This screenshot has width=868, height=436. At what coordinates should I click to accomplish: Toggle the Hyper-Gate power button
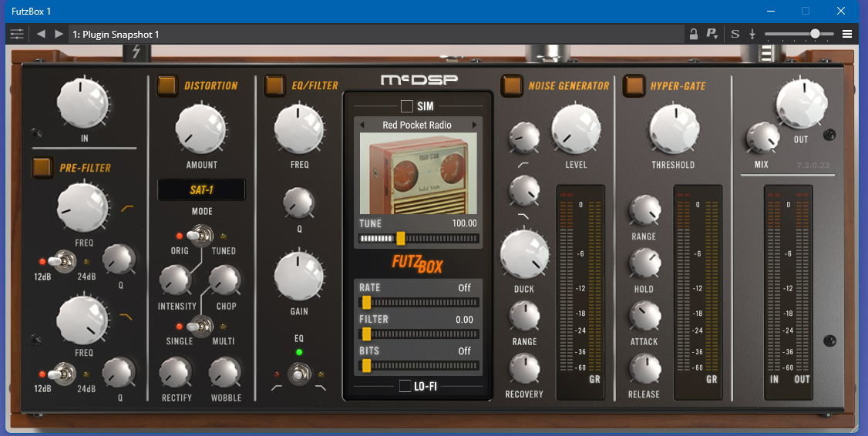coord(634,86)
